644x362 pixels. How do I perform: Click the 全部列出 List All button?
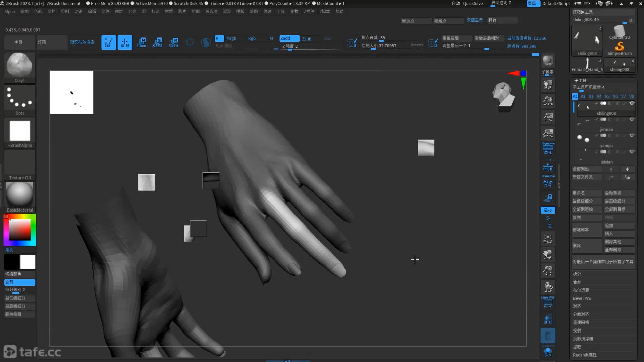587,169
